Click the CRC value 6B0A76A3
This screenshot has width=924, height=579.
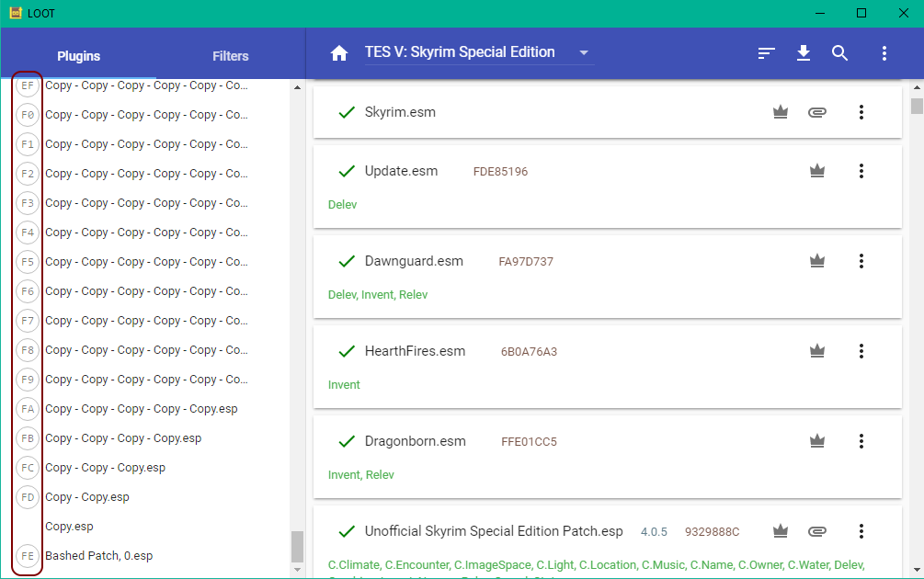[529, 352]
